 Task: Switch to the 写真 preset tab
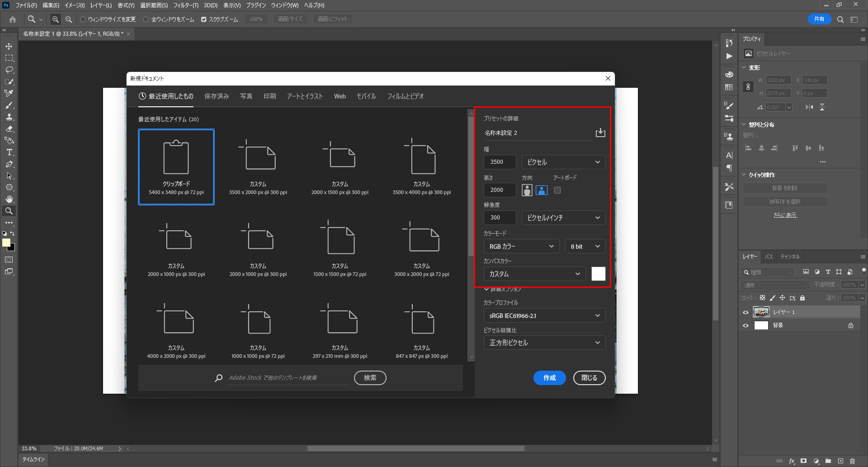pyautogui.click(x=246, y=96)
